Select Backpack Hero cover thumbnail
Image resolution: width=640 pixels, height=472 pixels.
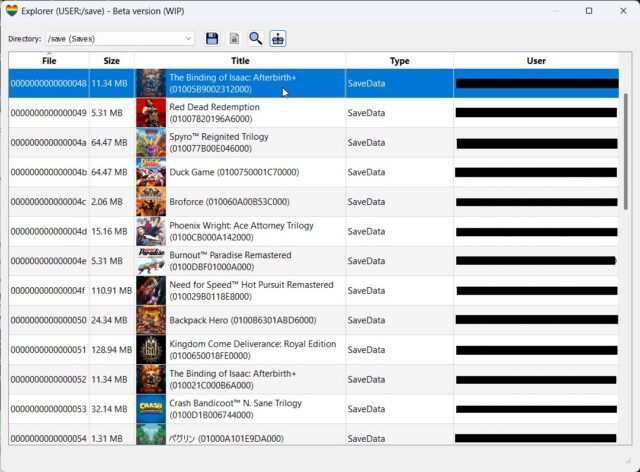[x=151, y=320]
